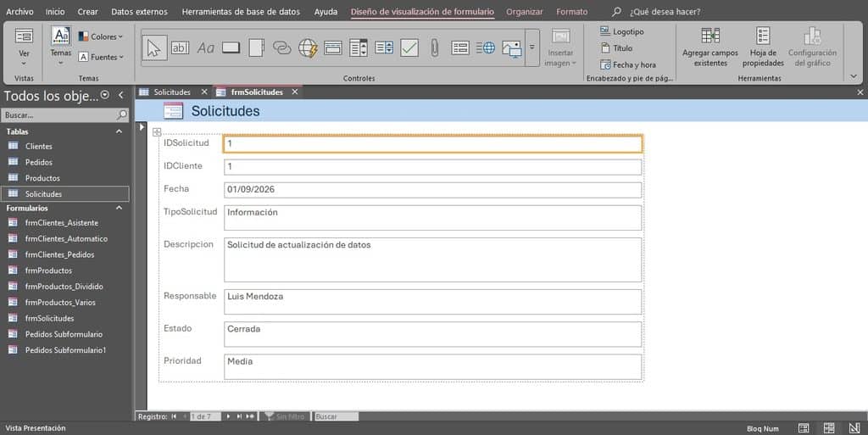Screen dimensions: 868x435
Task: Choose the navigation control
Action: pyautogui.click(x=332, y=48)
